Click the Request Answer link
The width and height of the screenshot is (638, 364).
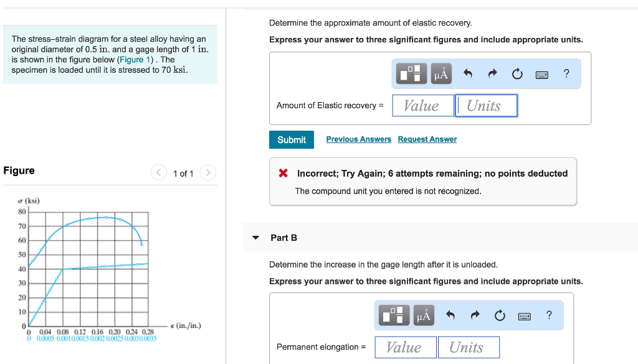(x=427, y=139)
